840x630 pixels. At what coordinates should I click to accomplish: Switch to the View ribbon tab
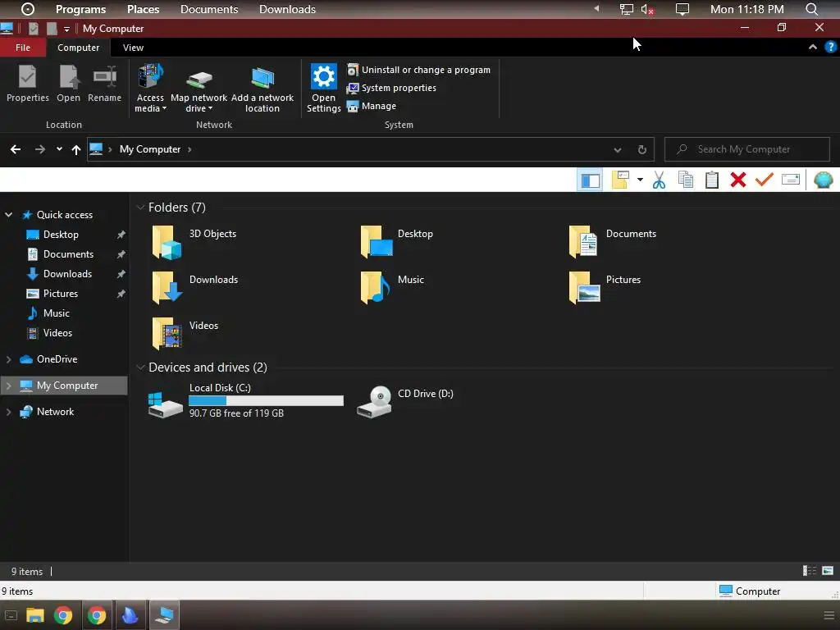[x=133, y=48]
